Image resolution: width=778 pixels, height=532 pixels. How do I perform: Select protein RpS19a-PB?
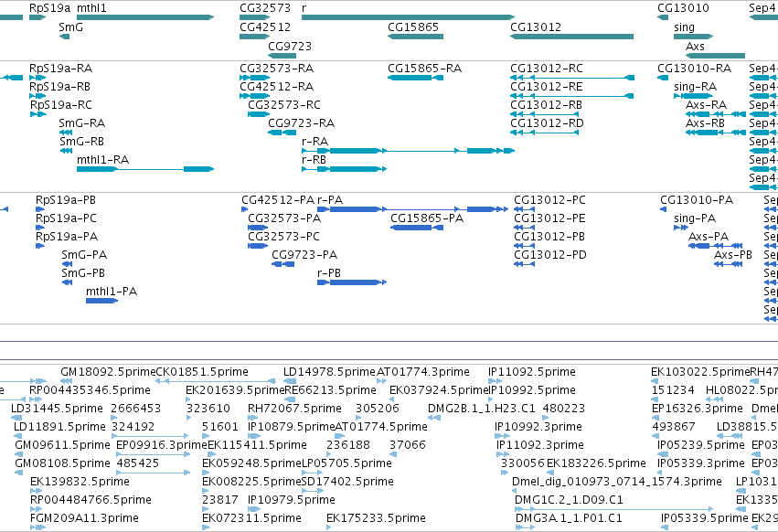point(39,209)
